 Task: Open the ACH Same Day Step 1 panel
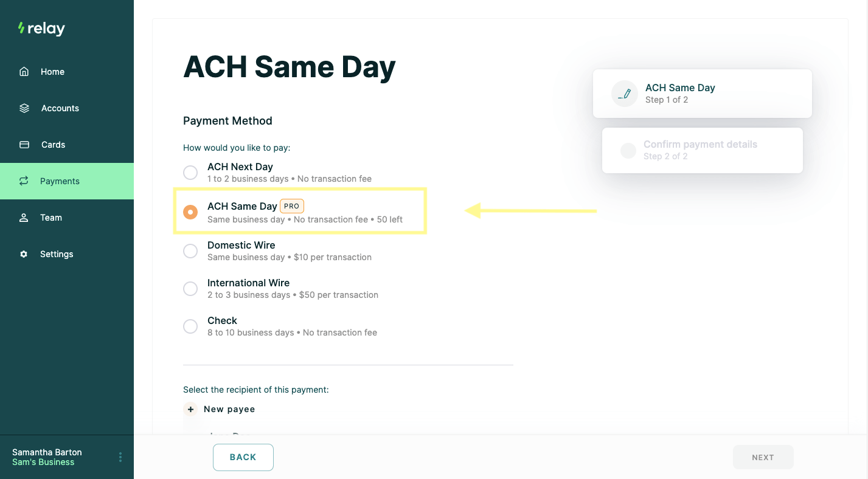[701, 93]
